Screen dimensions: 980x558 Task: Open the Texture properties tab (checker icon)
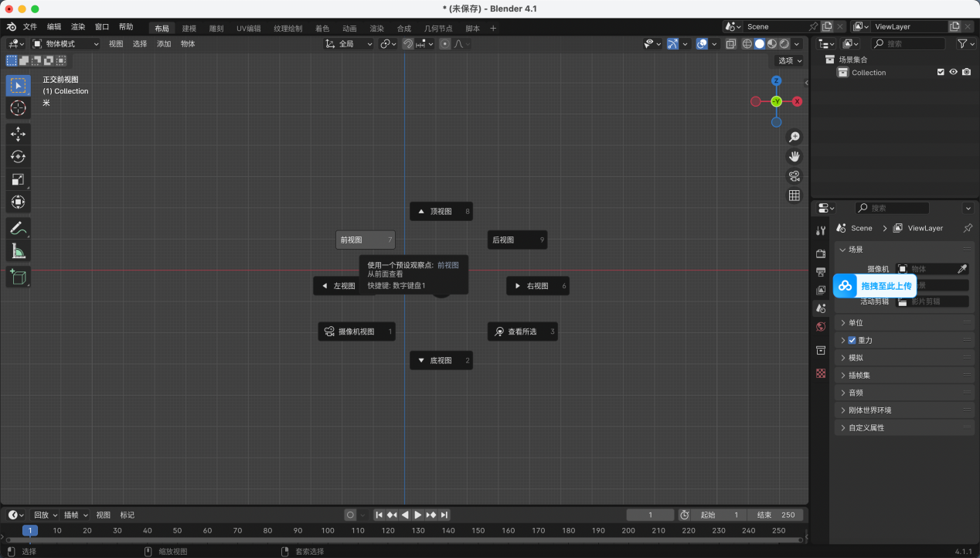tap(821, 373)
